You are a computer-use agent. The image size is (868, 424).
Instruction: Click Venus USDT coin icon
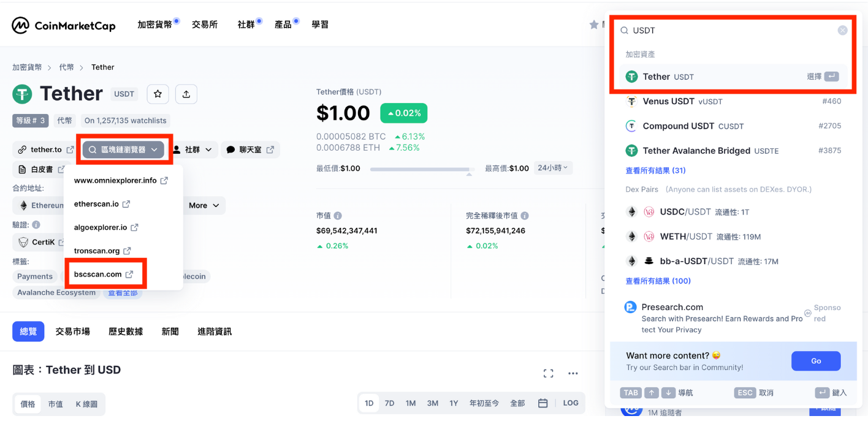pos(631,101)
